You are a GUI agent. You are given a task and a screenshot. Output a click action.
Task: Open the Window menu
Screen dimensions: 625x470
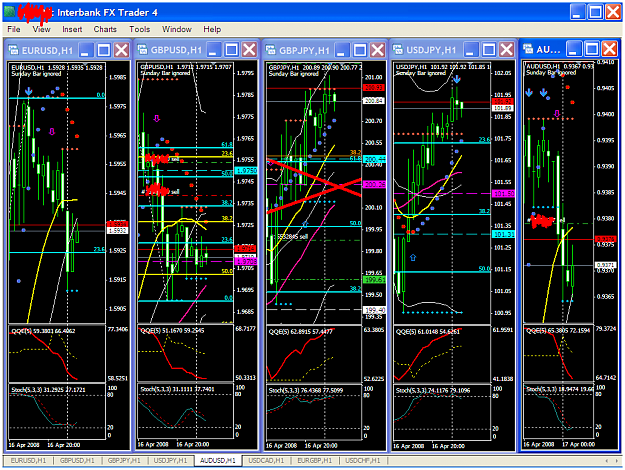point(177,29)
